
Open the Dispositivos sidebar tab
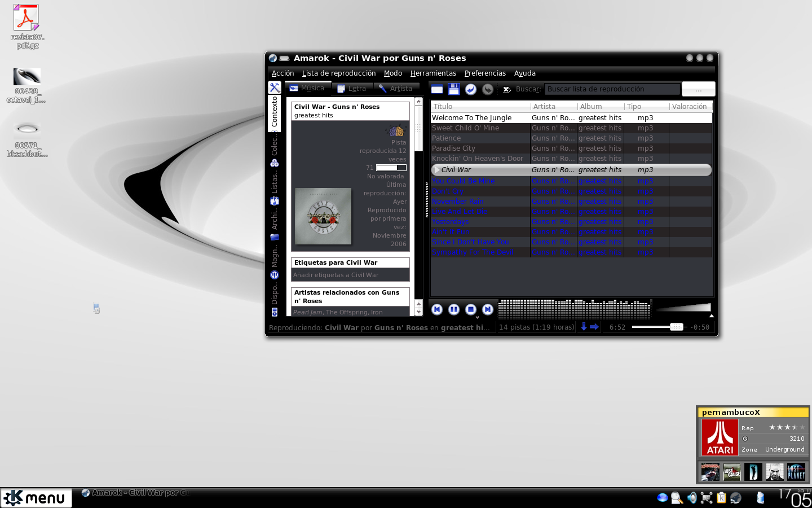coord(275,300)
